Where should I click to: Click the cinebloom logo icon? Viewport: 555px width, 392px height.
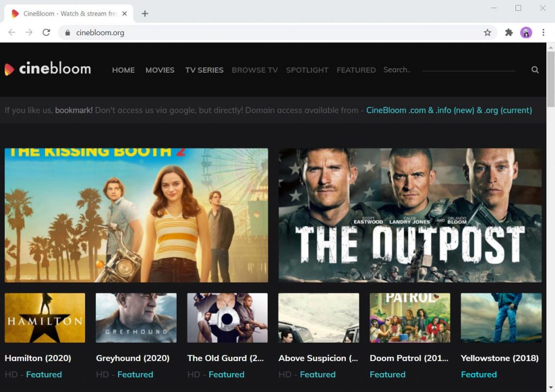tap(9, 69)
